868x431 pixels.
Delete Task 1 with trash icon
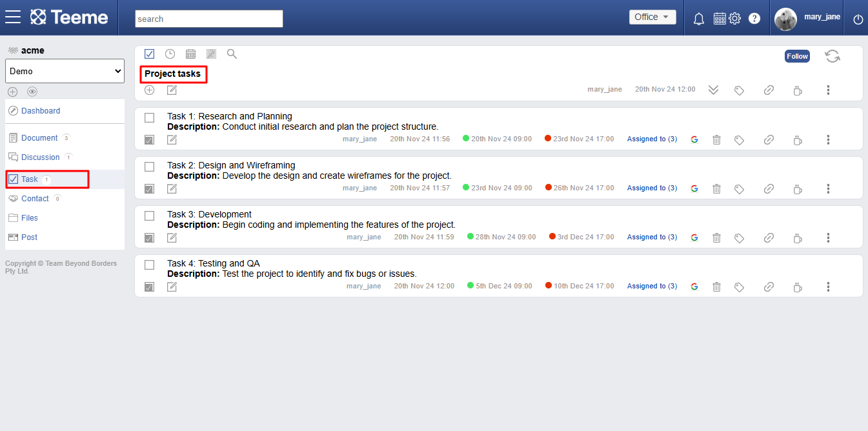click(x=716, y=139)
